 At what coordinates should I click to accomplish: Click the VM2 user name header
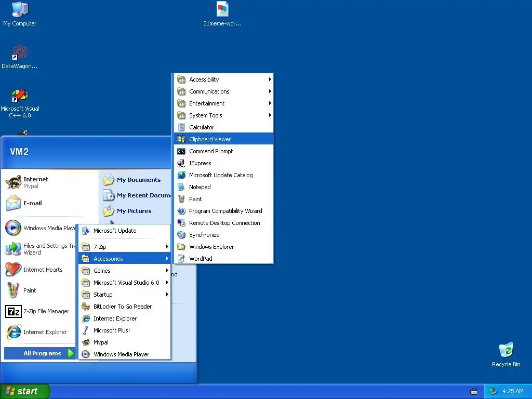[x=19, y=151]
